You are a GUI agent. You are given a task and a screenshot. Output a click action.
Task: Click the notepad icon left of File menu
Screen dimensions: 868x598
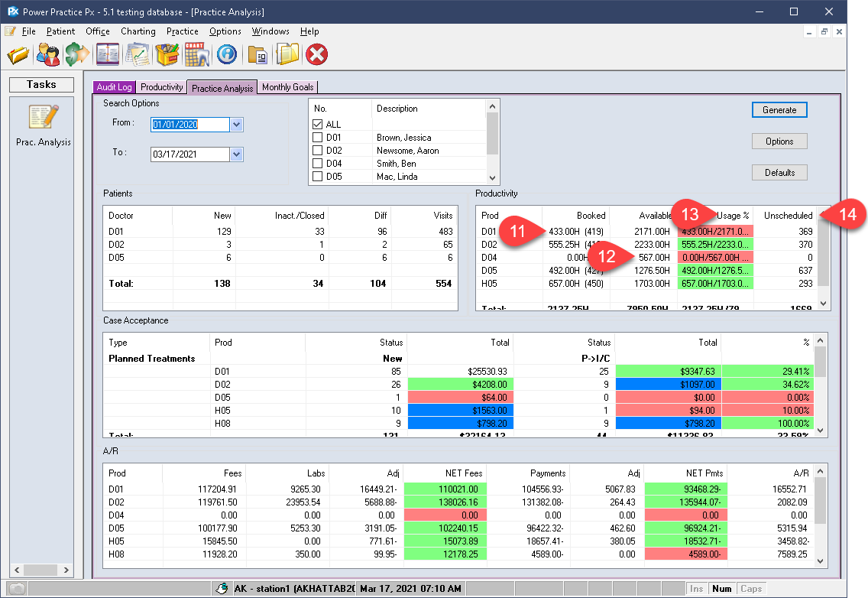10,31
